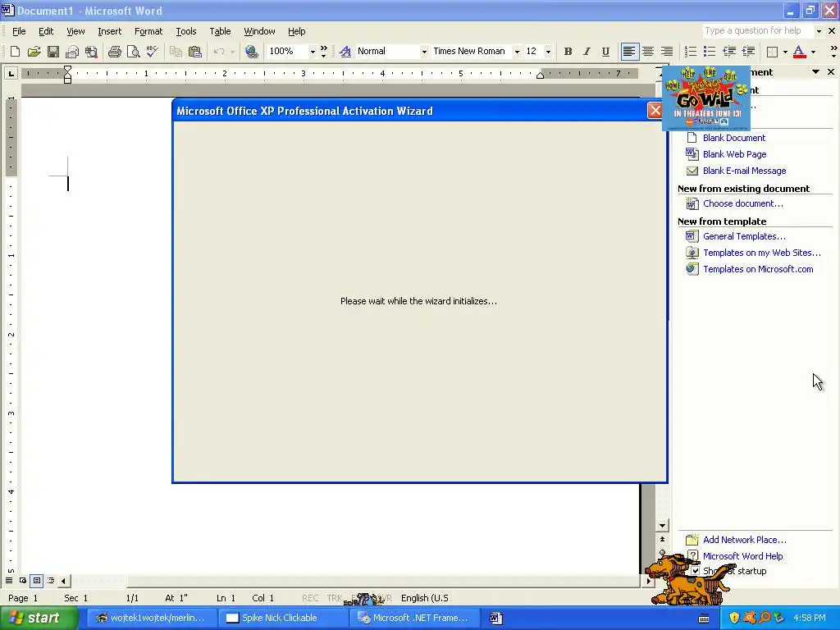Click the Save floppy disk icon

pos(53,52)
